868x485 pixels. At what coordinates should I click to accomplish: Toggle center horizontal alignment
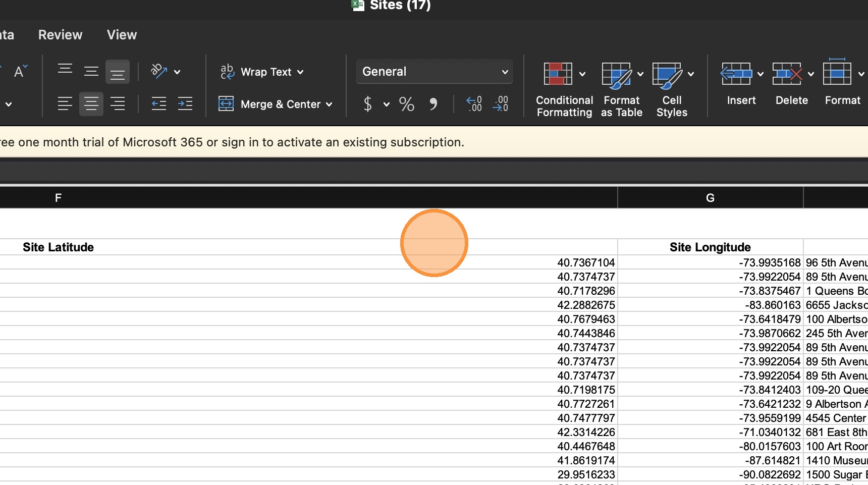pyautogui.click(x=91, y=104)
